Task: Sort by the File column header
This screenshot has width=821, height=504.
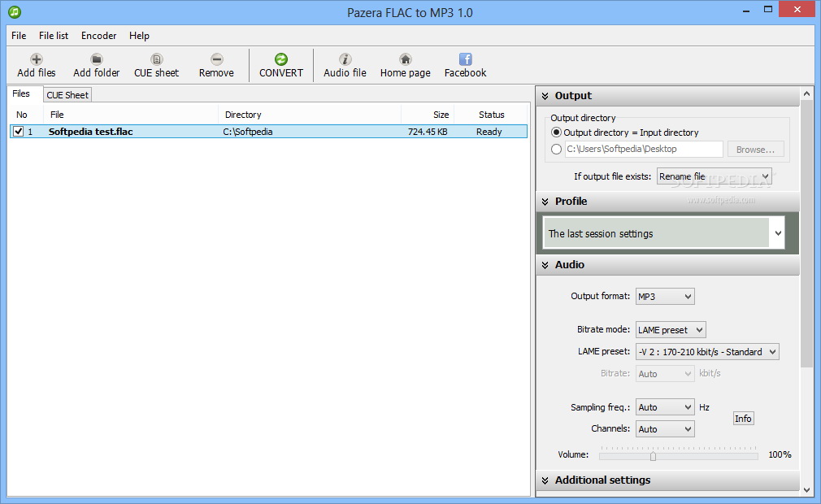Action: (131, 115)
